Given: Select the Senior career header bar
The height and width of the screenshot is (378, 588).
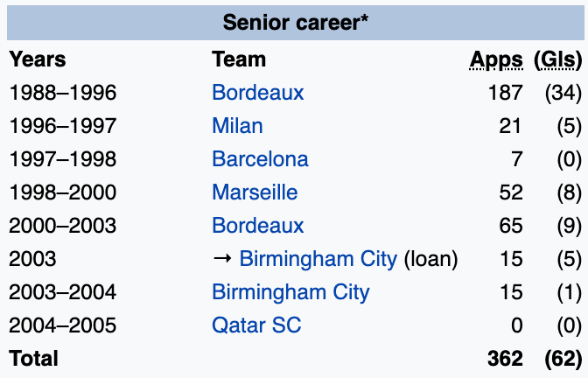Looking at the screenshot, I should [x=294, y=22].
